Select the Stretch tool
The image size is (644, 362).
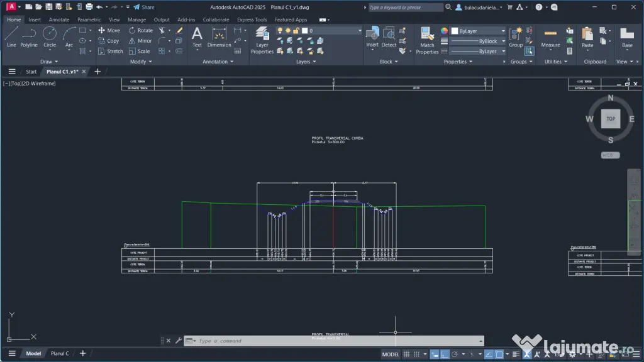point(110,52)
